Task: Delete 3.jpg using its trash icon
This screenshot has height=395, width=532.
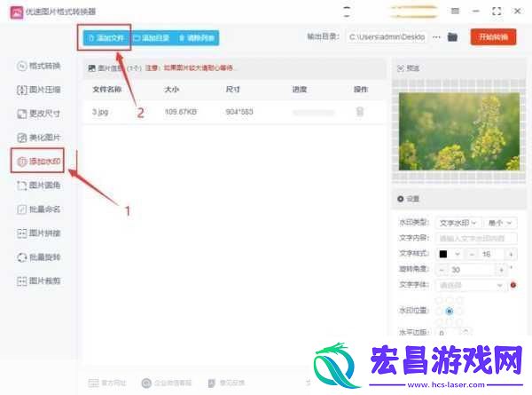Action: tap(360, 112)
